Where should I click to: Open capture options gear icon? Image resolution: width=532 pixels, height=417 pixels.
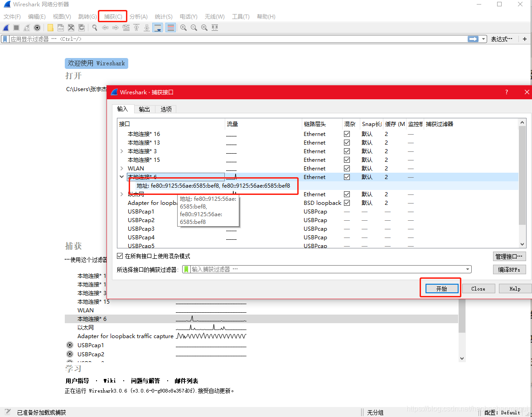coord(37,28)
